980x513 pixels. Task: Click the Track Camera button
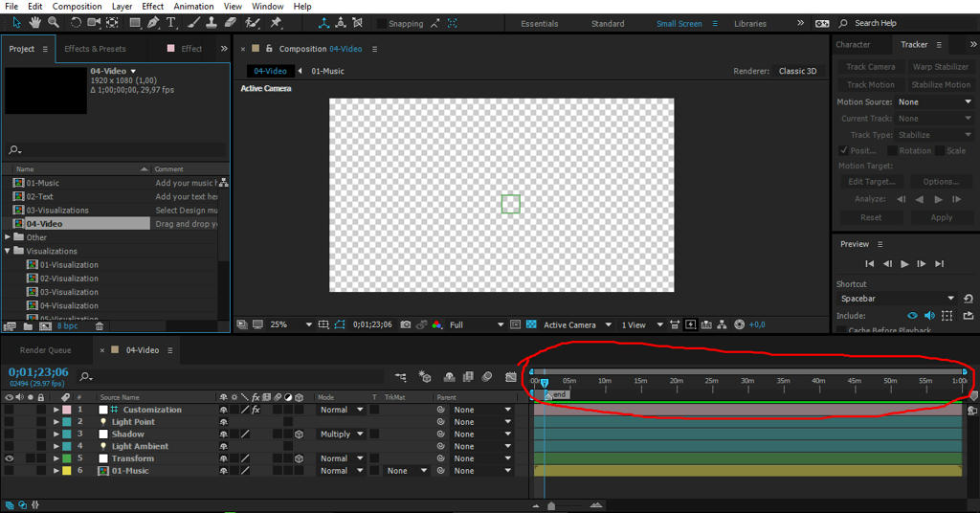pos(870,67)
